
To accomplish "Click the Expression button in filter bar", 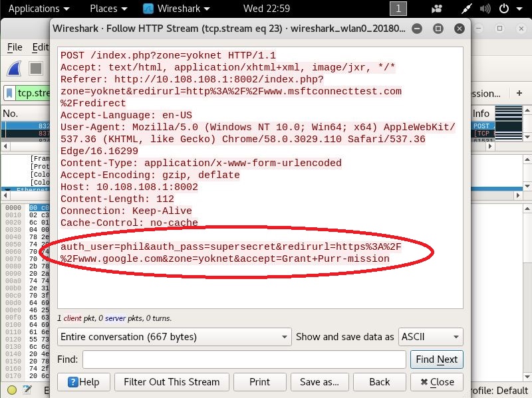I will click(x=486, y=94).
